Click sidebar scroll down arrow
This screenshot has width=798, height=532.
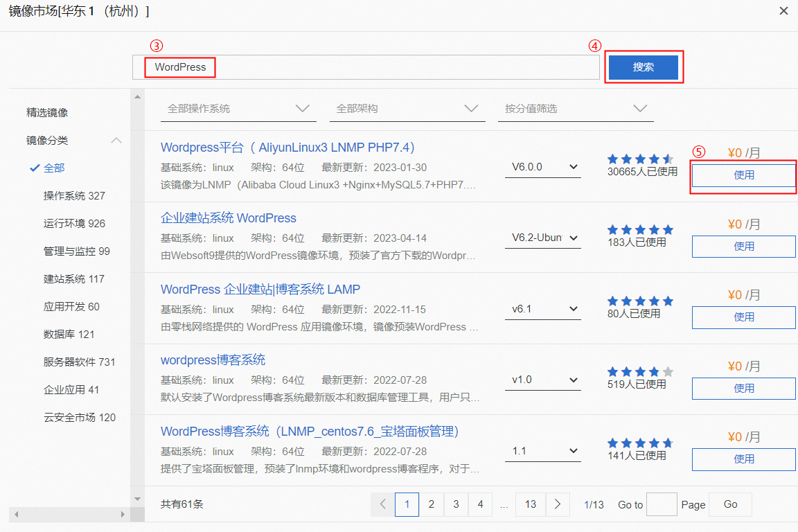(x=137, y=499)
